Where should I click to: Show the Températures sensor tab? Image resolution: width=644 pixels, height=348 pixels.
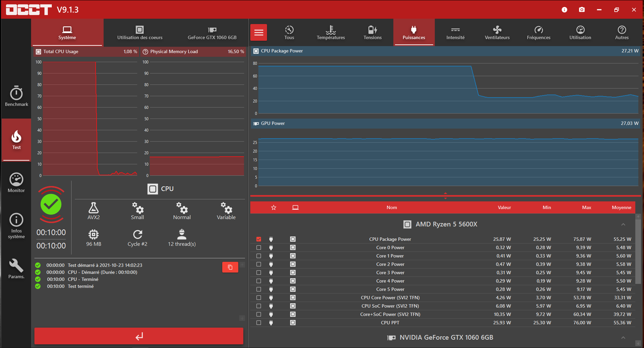tap(331, 32)
